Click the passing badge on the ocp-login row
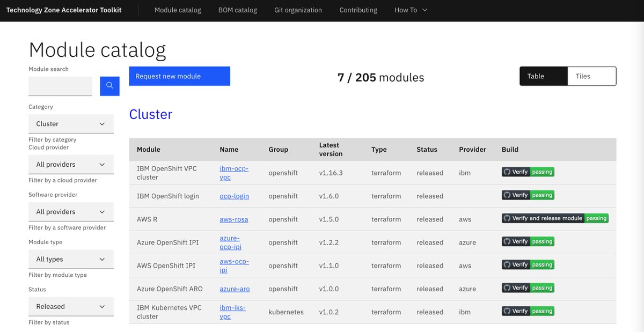The width and height of the screenshot is (644, 332). [x=541, y=195]
